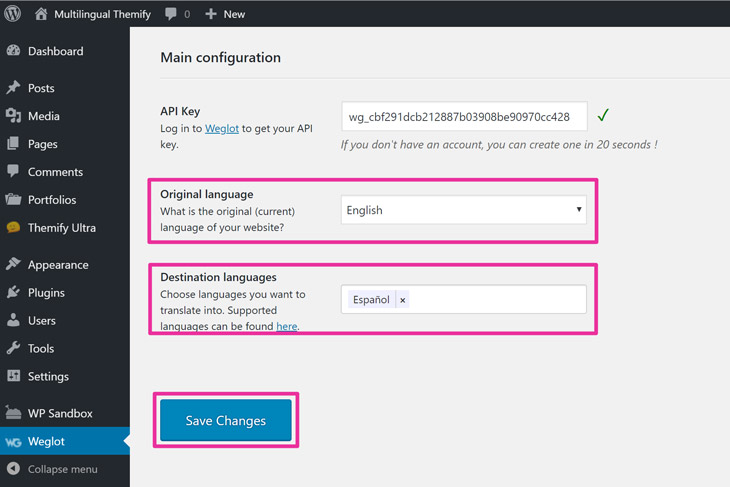The width and height of the screenshot is (730, 487).
Task: Click New in the admin bar
Action: click(x=234, y=14)
